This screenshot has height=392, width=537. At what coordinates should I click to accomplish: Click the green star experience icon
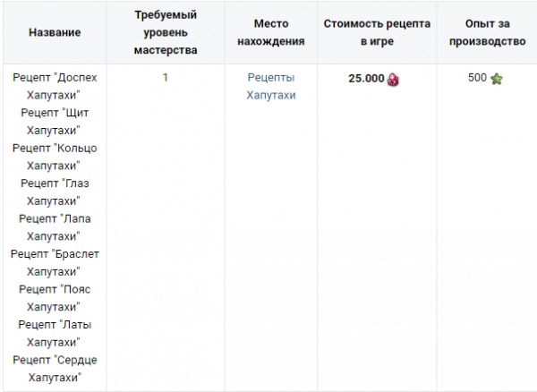497,79
